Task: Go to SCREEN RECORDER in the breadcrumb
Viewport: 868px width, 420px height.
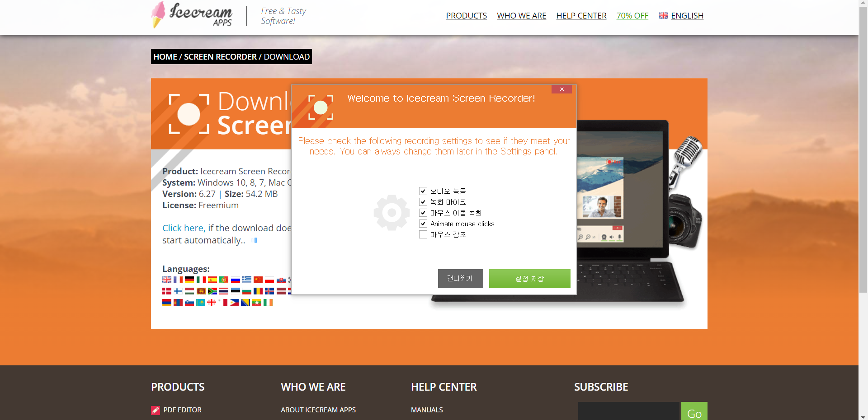Action: click(x=220, y=56)
